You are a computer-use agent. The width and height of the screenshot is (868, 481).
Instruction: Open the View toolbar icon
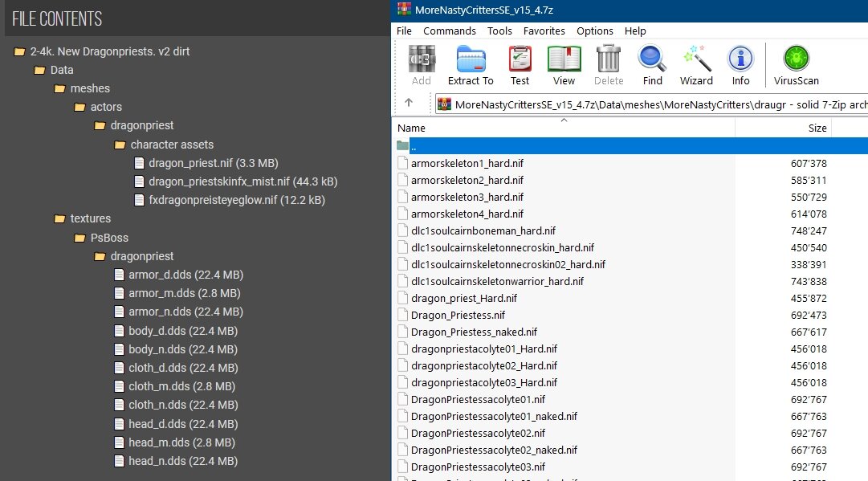(564, 59)
